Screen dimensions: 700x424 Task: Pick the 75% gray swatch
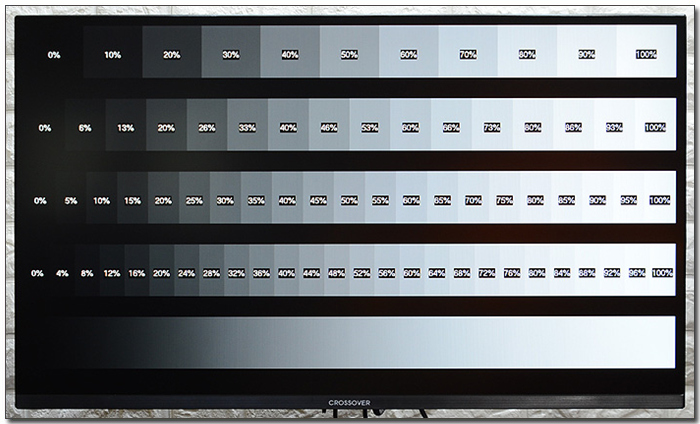tap(504, 197)
